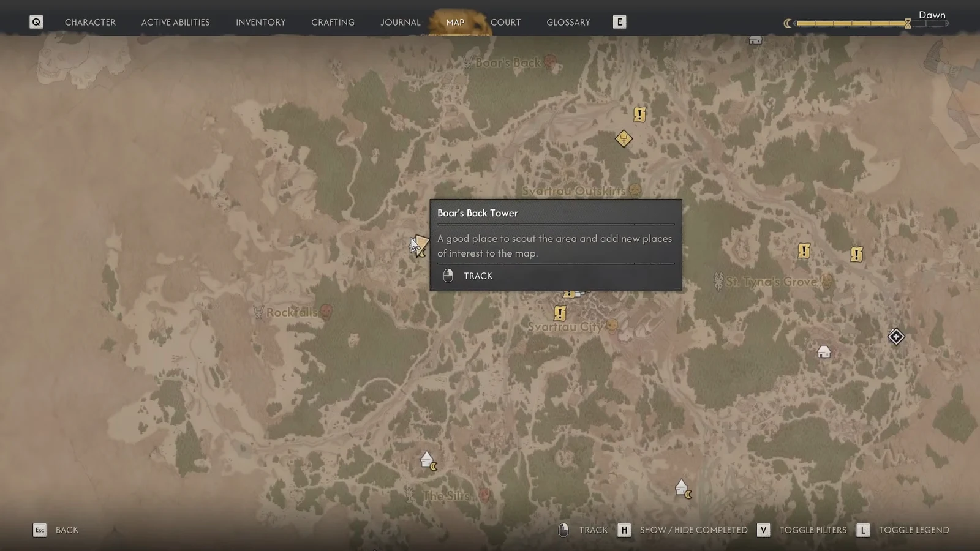Click the Q previous-tab key icon

36,22
